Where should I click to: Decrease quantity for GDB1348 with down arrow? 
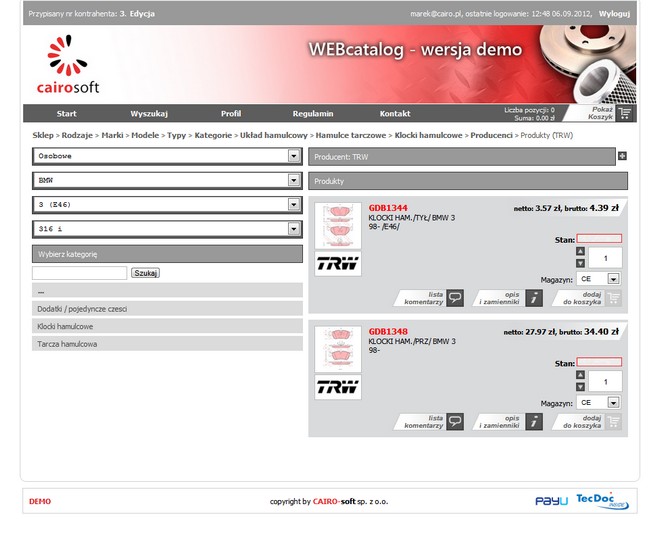(x=581, y=386)
